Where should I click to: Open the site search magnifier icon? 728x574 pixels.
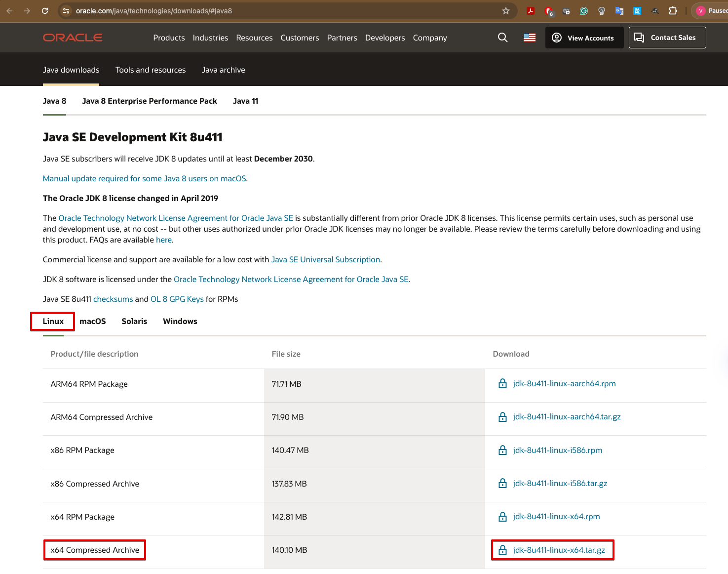pos(502,38)
